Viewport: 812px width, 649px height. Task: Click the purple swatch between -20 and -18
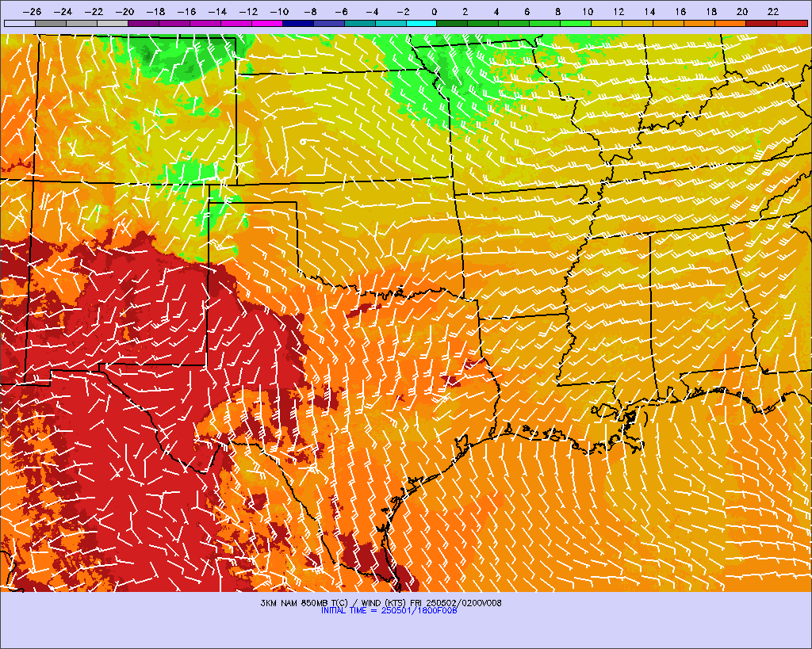pyautogui.click(x=144, y=23)
